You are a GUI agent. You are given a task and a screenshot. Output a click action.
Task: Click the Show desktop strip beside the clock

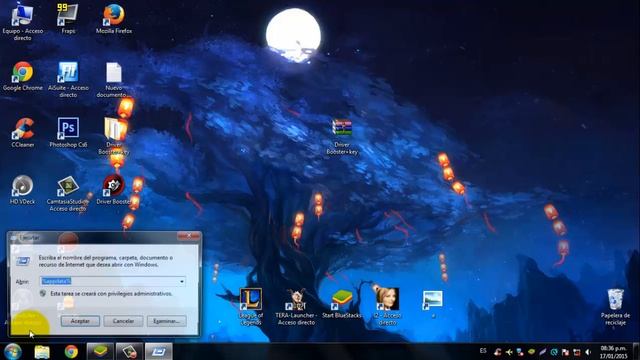click(x=636, y=351)
